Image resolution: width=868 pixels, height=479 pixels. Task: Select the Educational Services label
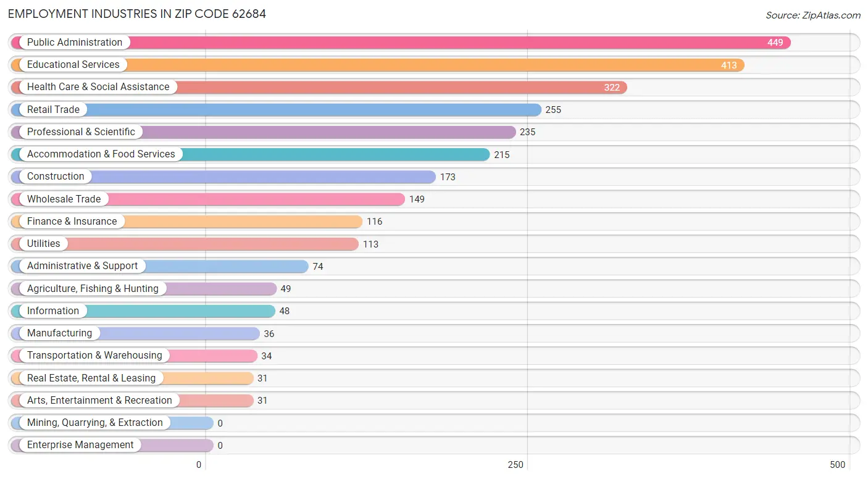pos(73,65)
